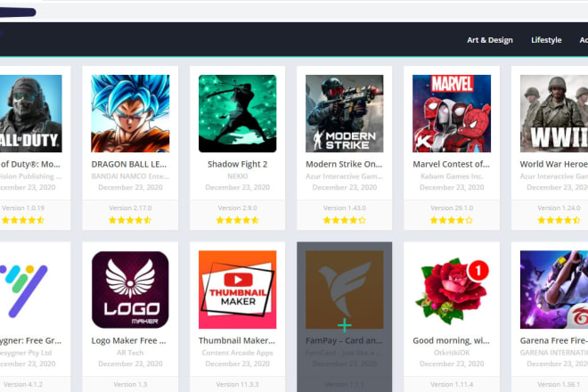
Task: Click the star rating under Shadow Fight 2
Action: coord(237,220)
